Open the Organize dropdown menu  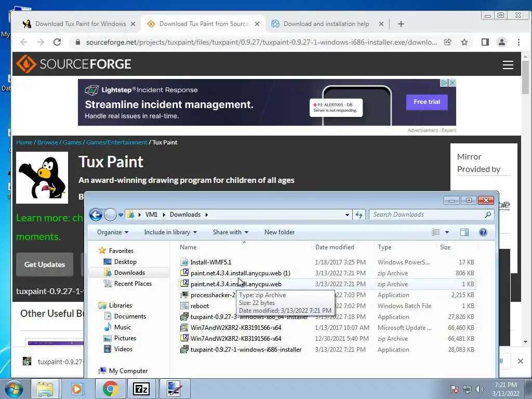pyautogui.click(x=113, y=232)
